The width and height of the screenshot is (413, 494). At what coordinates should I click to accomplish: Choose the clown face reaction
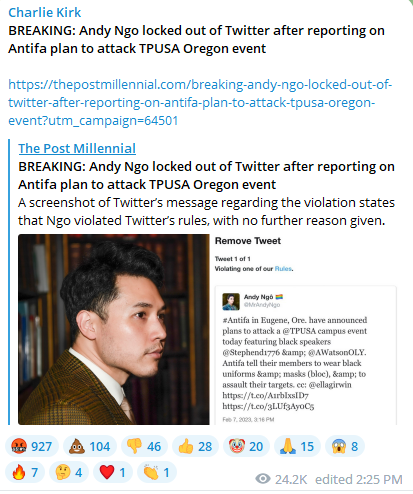[x=246, y=446]
